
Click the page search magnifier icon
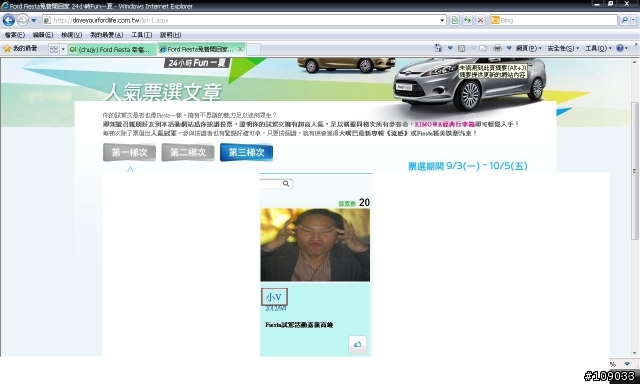[286, 184]
